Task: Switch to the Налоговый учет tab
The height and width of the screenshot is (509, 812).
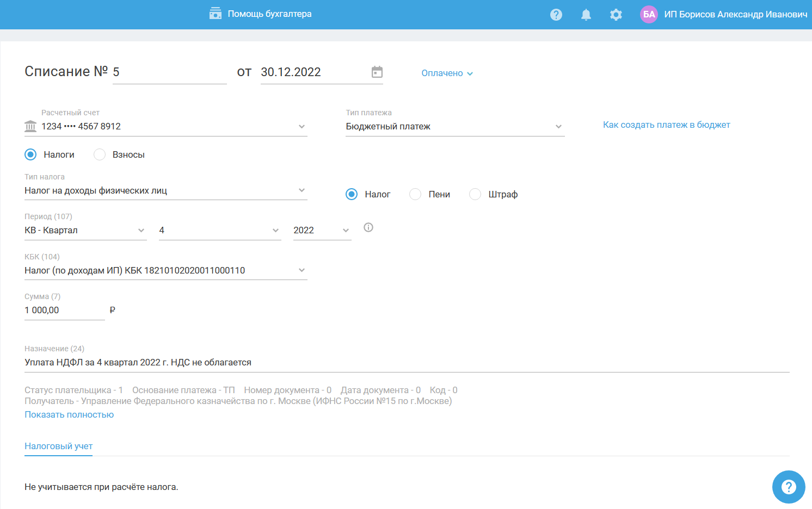Action: (58, 446)
